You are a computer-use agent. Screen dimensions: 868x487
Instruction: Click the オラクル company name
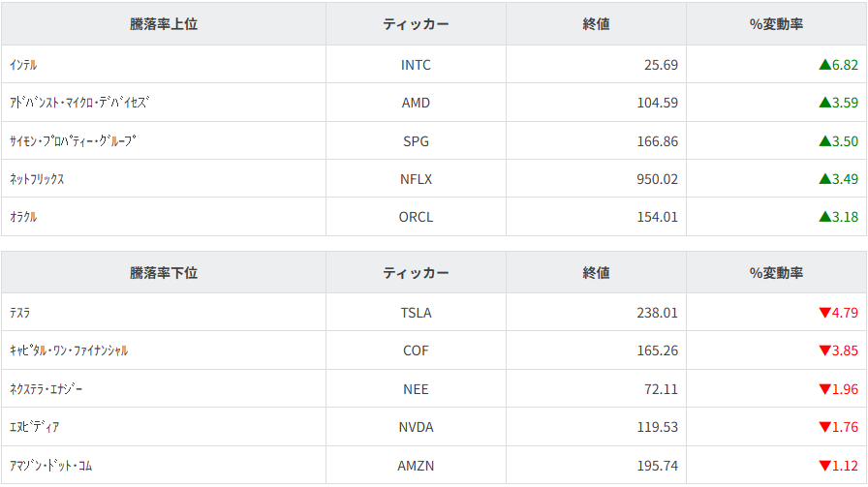[23, 217]
